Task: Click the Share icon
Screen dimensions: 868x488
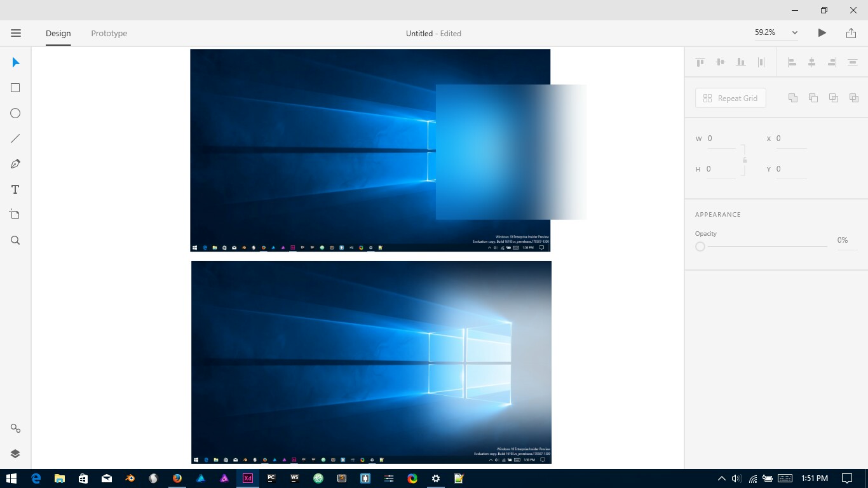Action: pos(851,32)
